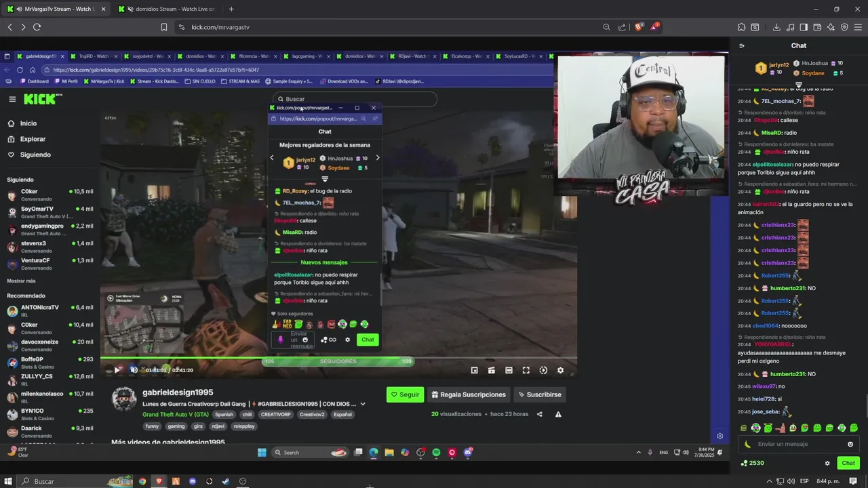Toggle the browser sidebar panel icon

coord(804,27)
